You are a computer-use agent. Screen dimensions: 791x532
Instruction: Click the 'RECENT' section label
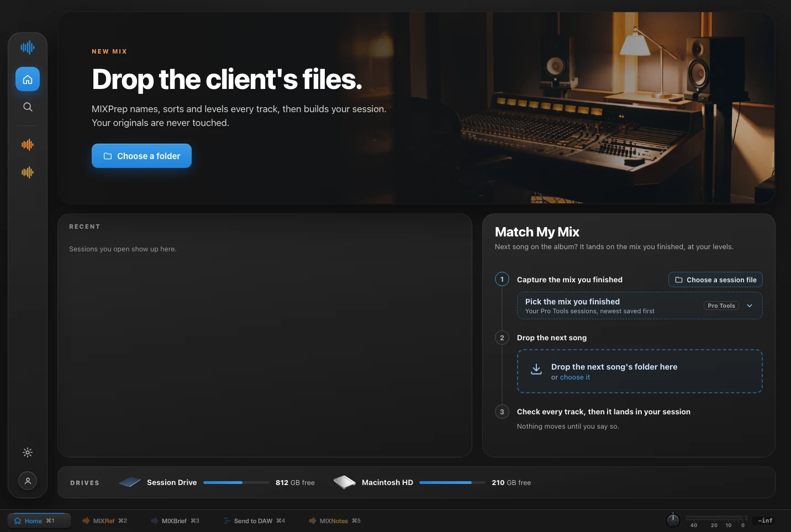pos(85,227)
